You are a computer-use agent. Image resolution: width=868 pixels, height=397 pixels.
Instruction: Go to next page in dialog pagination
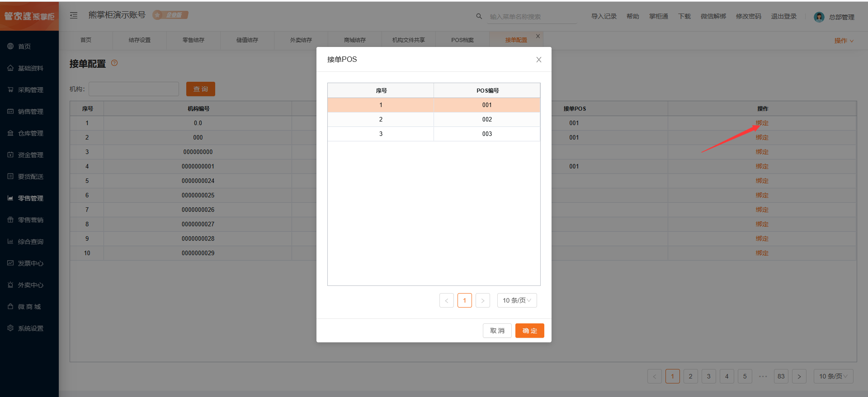(x=482, y=300)
